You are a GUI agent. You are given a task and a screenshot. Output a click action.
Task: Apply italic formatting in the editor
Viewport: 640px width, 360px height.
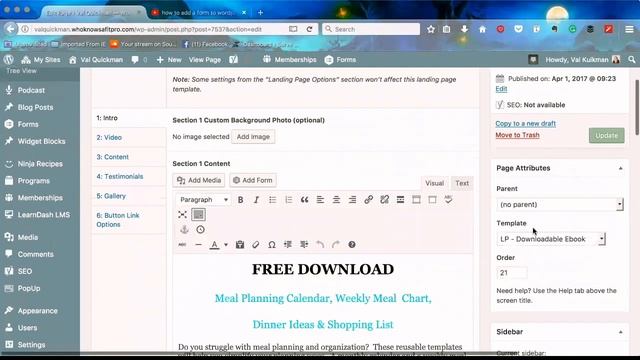click(x=256, y=200)
